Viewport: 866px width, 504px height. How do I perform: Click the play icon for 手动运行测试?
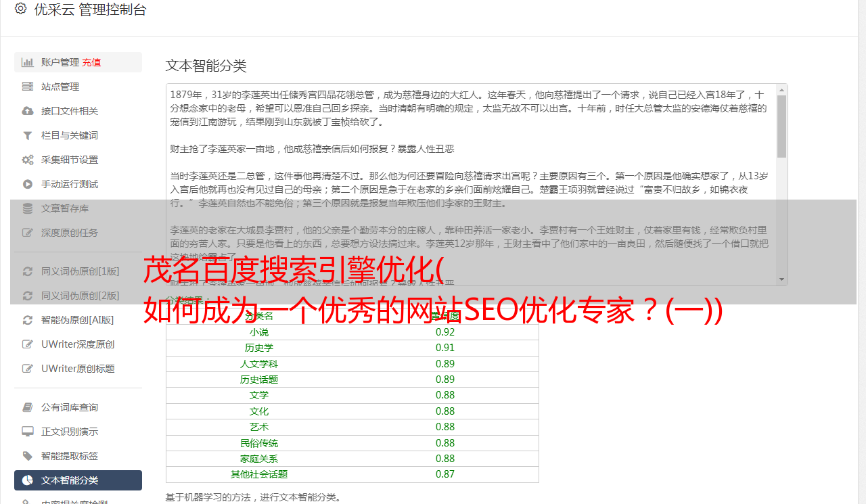28,184
